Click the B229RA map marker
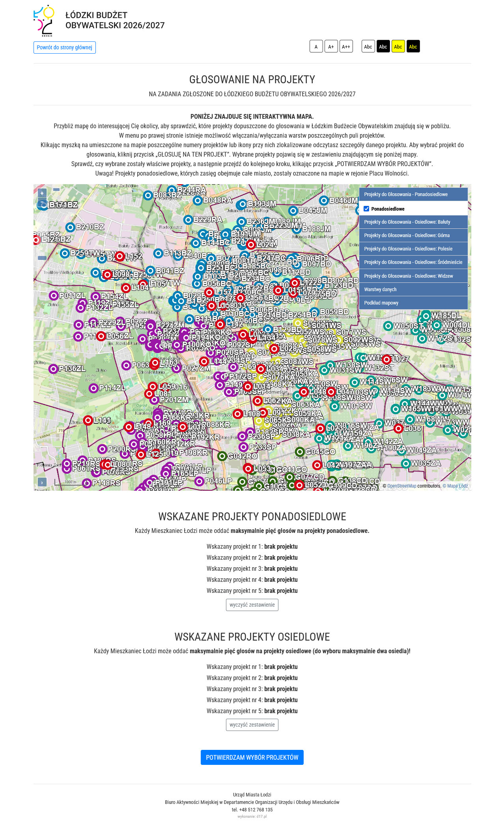 tap(188, 220)
